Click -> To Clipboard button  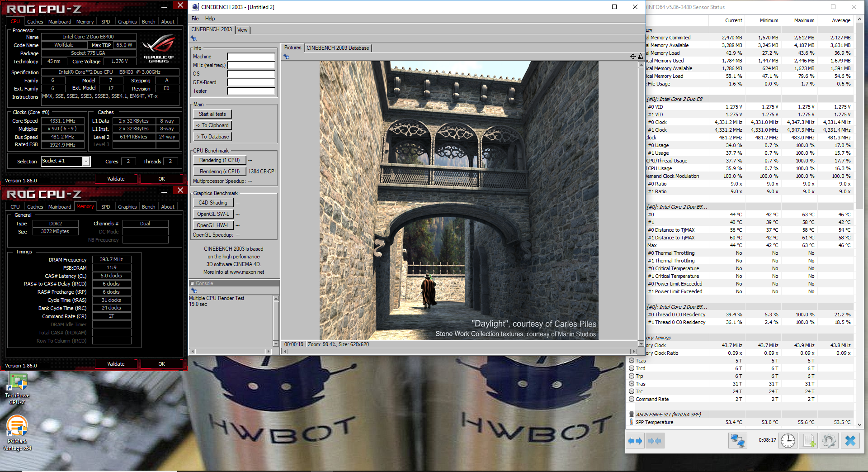(x=212, y=125)
